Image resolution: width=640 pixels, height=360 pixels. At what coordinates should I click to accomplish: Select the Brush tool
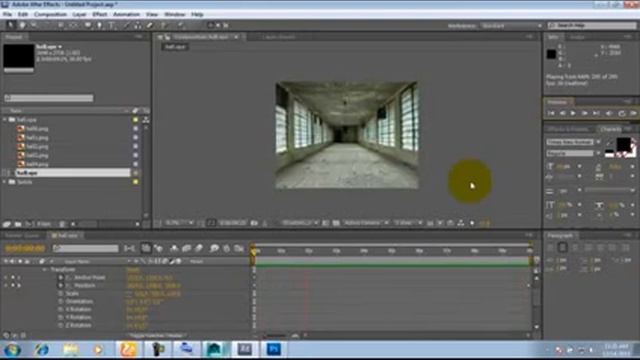coord(126,25)
